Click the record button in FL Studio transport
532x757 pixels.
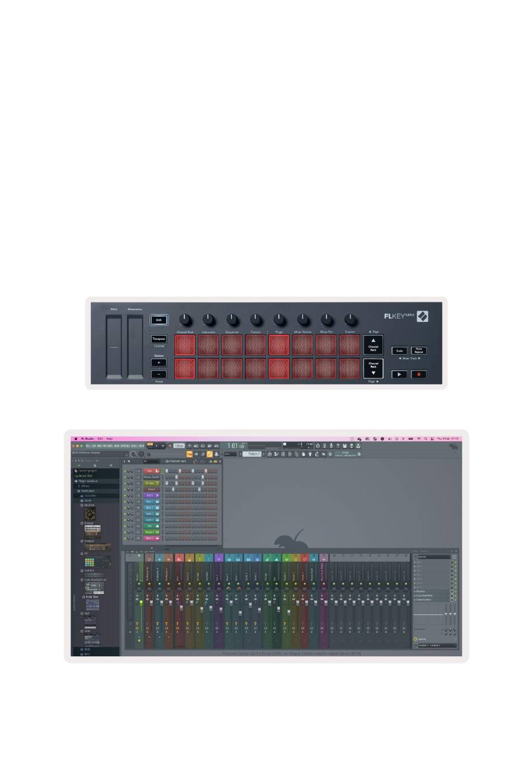coord(169,446)
